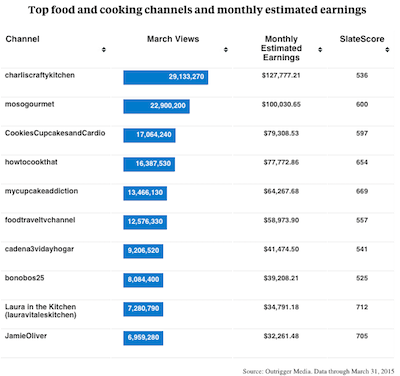Select the JamieOliver channel name

[26, 336]
